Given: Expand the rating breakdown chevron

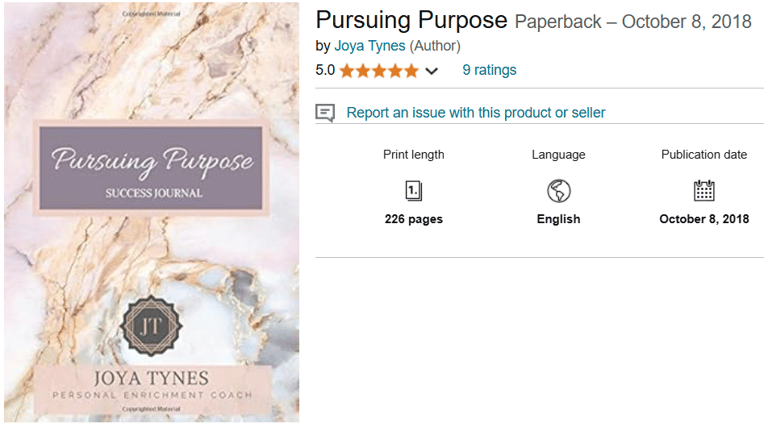Looking at the screenshot, I should tap(432, 71).
